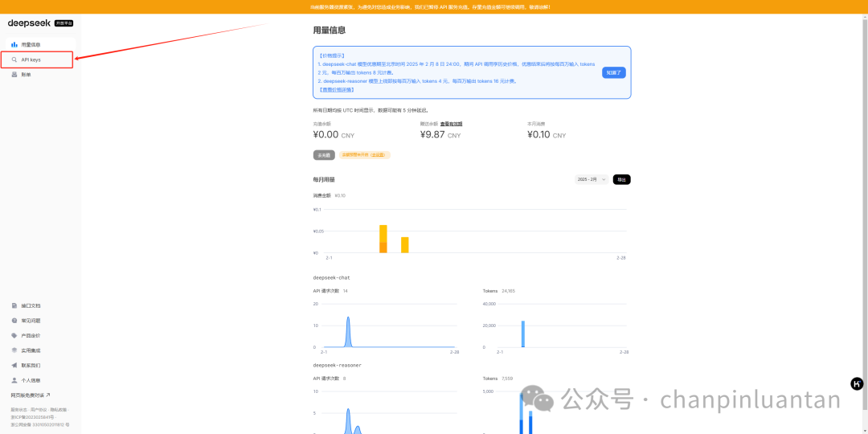Click the deepseek-reasoner chart heading
Image resolution: width=868 pixels, height=434 pixels.
(x=337, y=366)
